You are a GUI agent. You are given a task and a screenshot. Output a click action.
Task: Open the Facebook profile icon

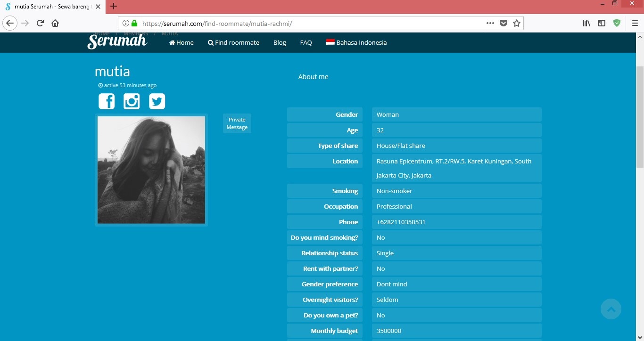tap(107, 101)
